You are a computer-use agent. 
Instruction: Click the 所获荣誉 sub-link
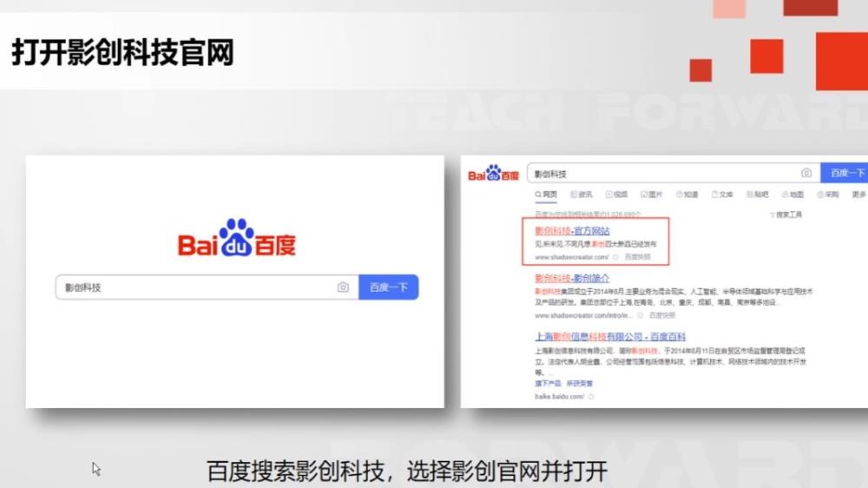pyautogui.click(x=580, y=383)
